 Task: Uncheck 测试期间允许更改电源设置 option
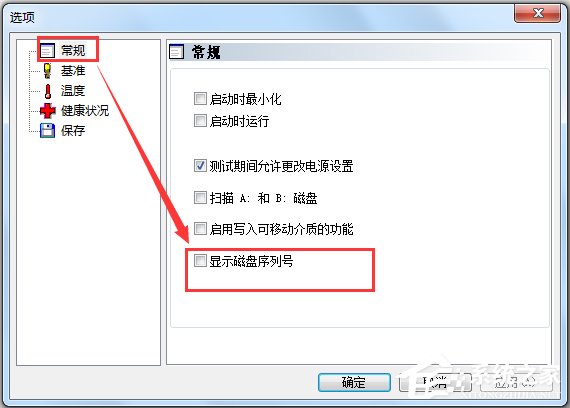200,166
